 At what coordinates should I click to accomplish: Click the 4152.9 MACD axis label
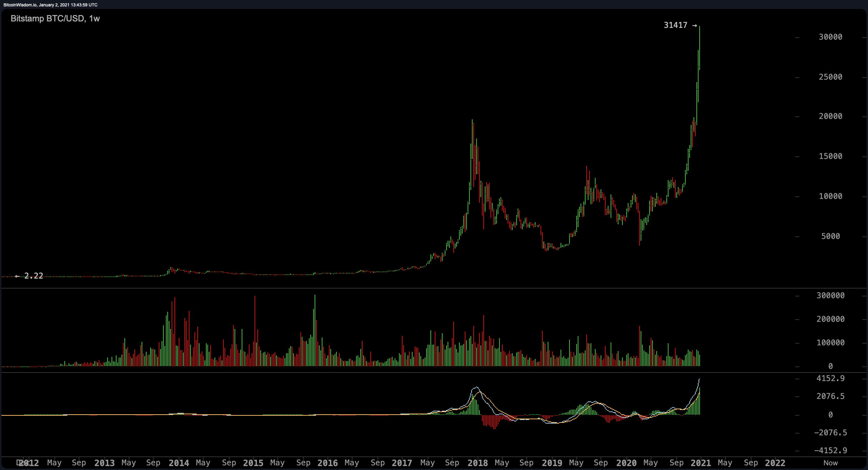830,379
